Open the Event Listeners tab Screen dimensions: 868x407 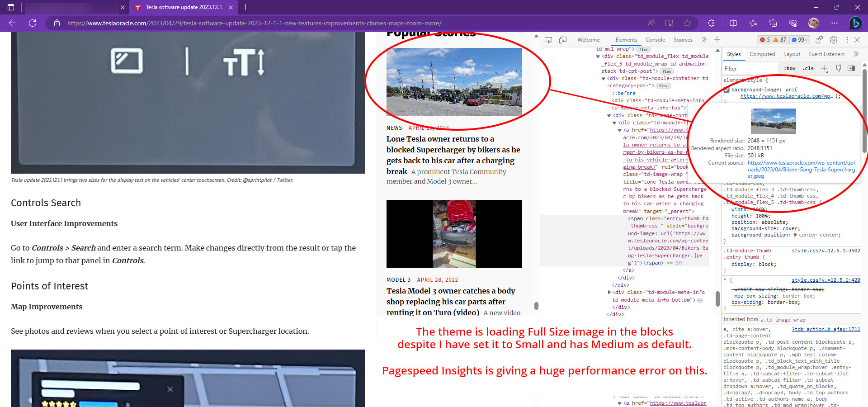point(826,54)
